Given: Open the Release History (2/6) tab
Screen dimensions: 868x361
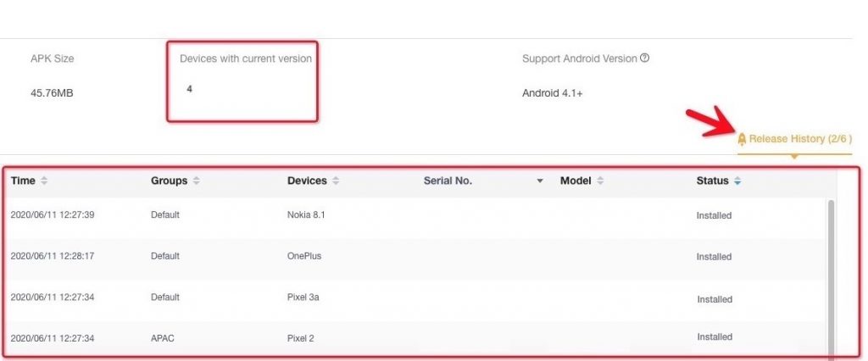Looking at the screenshot, I should [x=794, y=139].
